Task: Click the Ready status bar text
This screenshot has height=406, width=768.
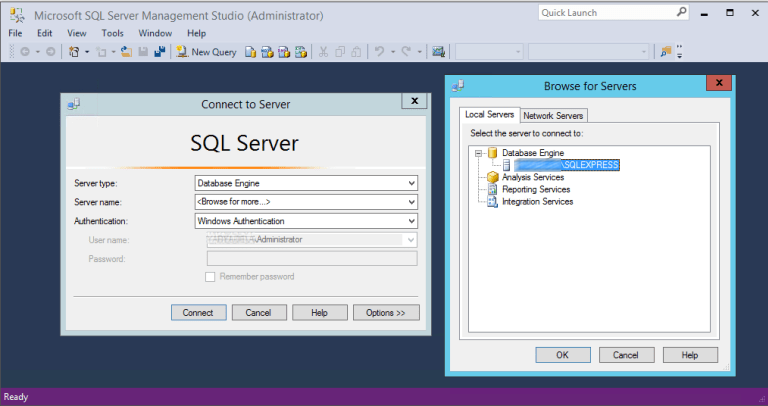Action: [16, 397]
